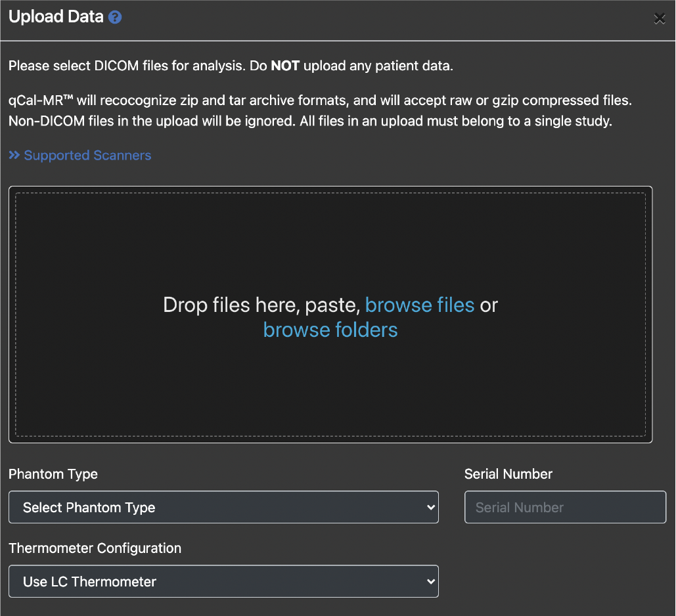Click the double chevron beside Supported Scanners
Viewport: 676px width, 616px height.
click(14, 156)
